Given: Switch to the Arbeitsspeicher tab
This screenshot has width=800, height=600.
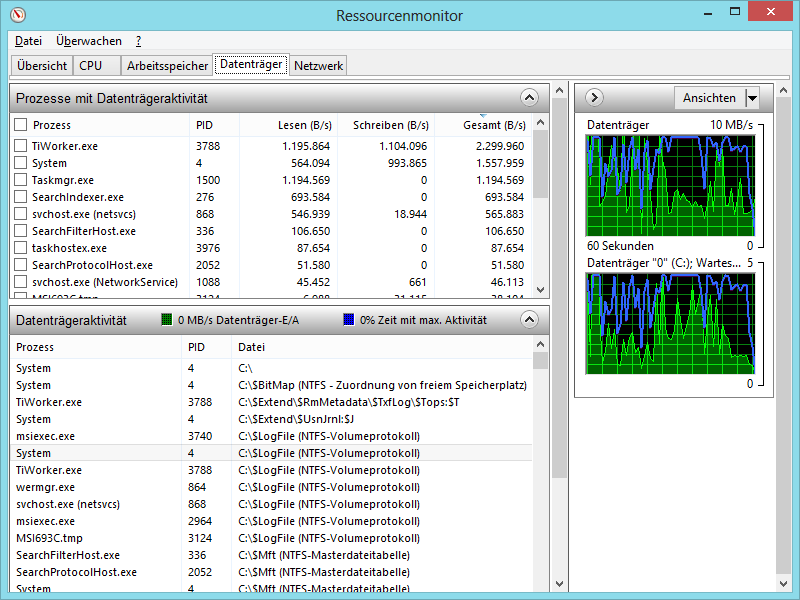Looking at the screenshot, I should click(167, 66).
